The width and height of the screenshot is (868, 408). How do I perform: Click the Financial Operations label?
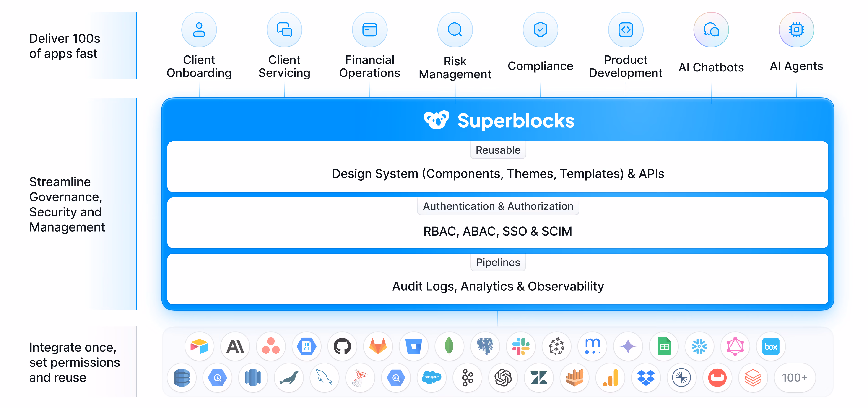[370, 66]
